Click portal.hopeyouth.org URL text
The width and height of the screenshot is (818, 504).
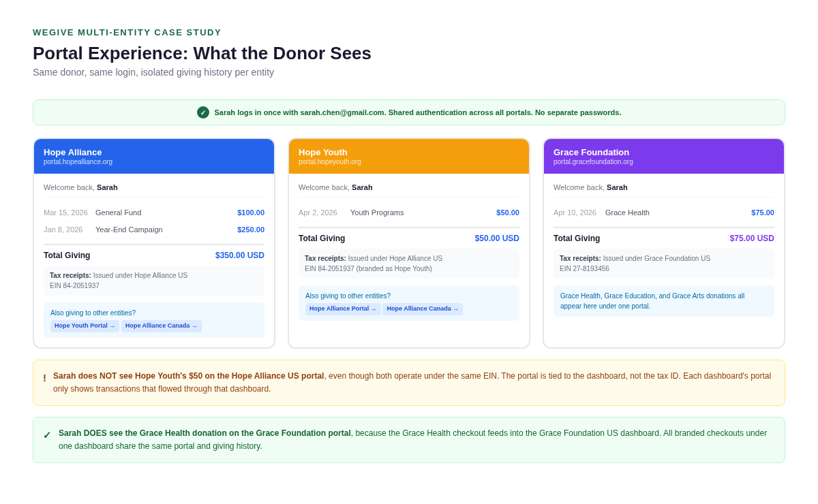[x=330, y=162]
